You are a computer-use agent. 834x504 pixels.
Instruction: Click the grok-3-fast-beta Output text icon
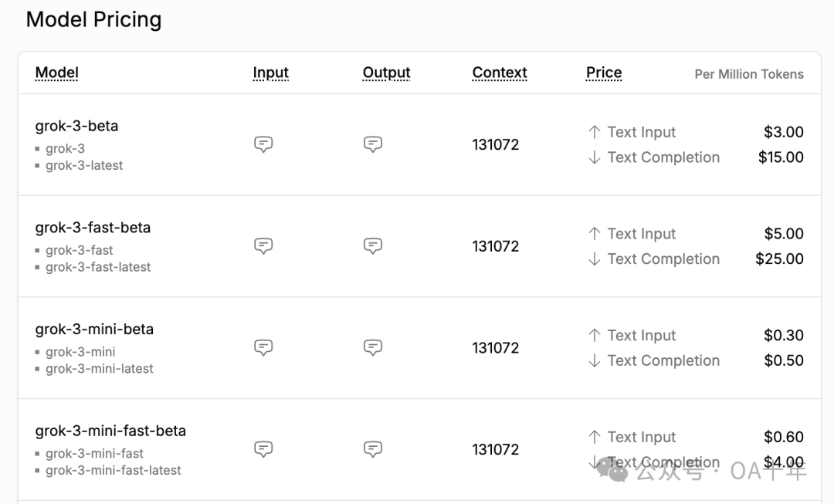pyautogui.click(x=373, y=246)
